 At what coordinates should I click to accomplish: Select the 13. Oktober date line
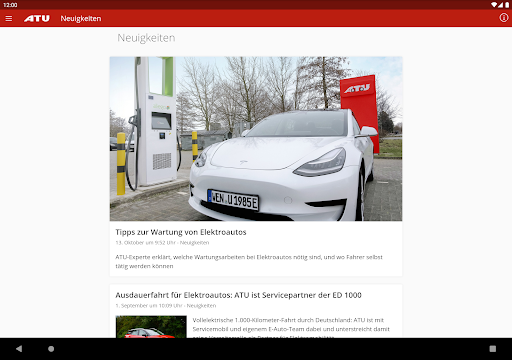[x=162, y=243]
